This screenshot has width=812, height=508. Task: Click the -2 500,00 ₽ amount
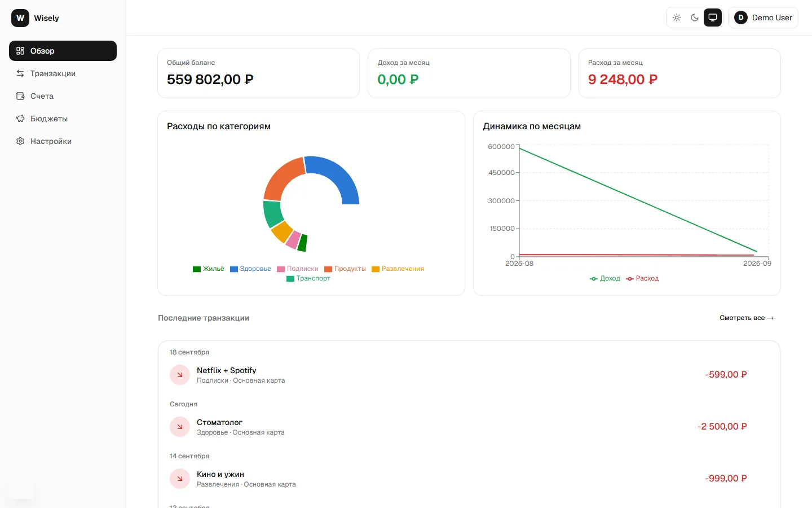point(722,427)
